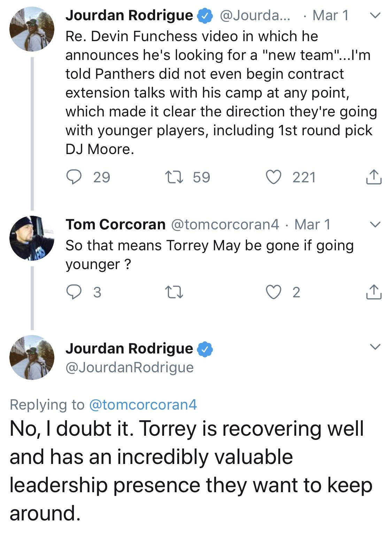This screenshot has height=541, width=392.
Task: Share Tom Corcoran's tweet
Action: [374, 292]
